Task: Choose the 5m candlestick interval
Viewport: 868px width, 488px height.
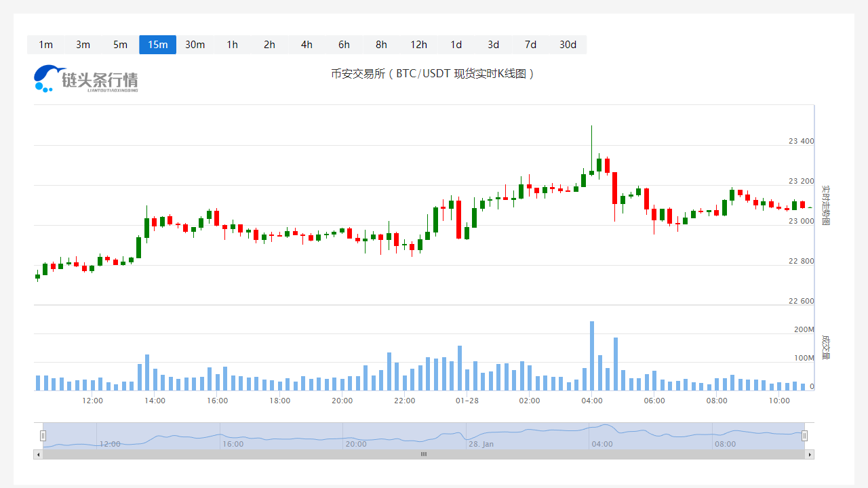Action: [120, 45]
